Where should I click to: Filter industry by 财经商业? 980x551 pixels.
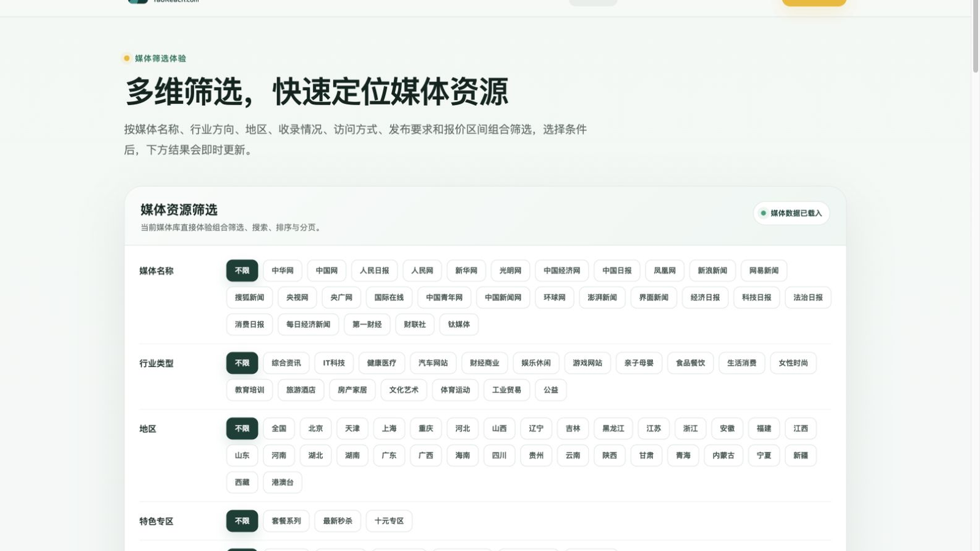(484, 363)
